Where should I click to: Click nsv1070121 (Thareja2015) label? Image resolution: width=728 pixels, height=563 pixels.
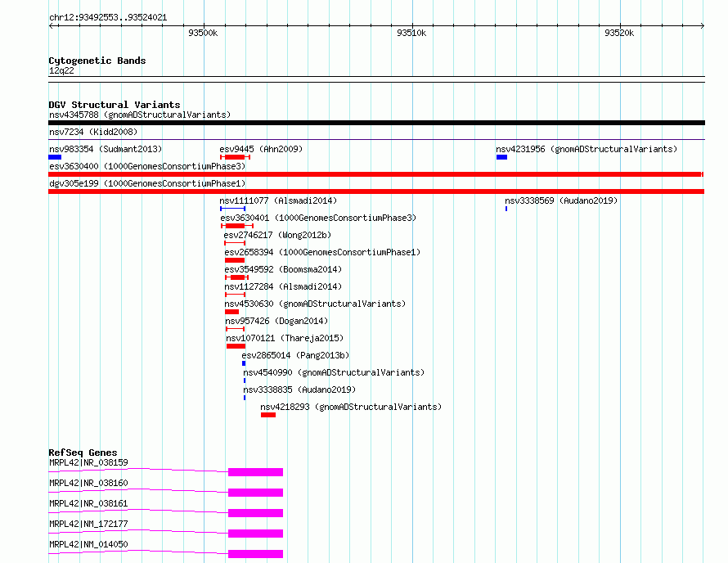285,338
